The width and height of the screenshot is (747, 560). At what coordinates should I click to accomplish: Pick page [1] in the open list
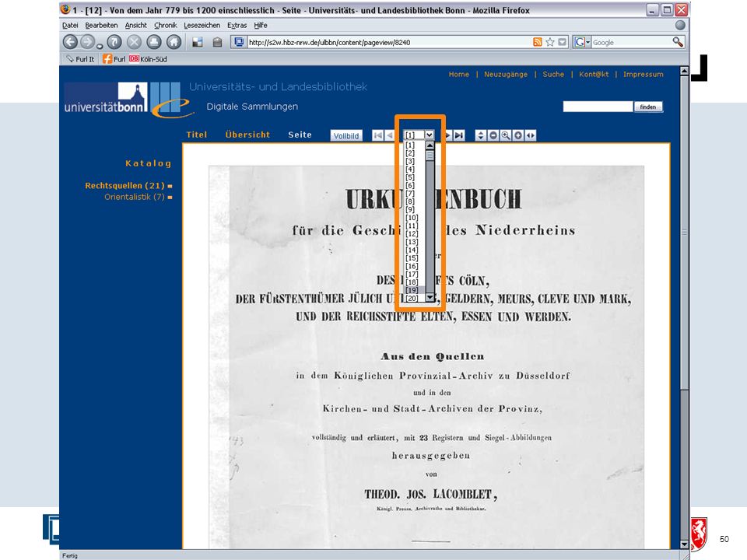point(415,145)
